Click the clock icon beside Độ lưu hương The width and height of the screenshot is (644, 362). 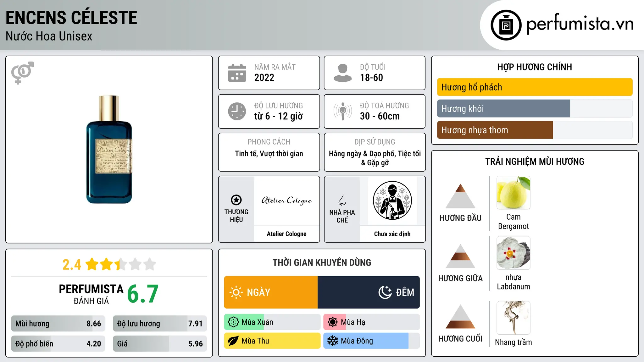coord(237,111)
